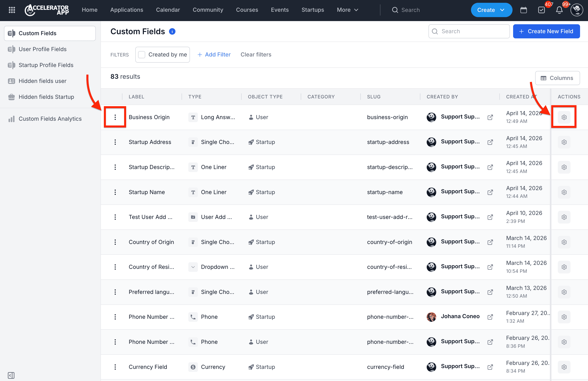Toggle the Created by me checkbox
Screen dimensions: 588x381
pyautogui.click(x=142, y=55)
